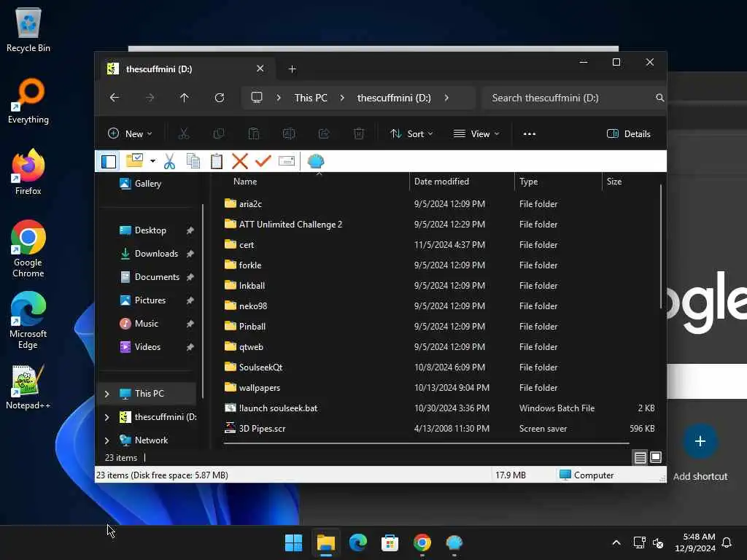Viewport: 747px width, 560px height.
Task: Select the thescuffmini (D:) window tab
Action: pyautogui.click(x=186, y=69)
